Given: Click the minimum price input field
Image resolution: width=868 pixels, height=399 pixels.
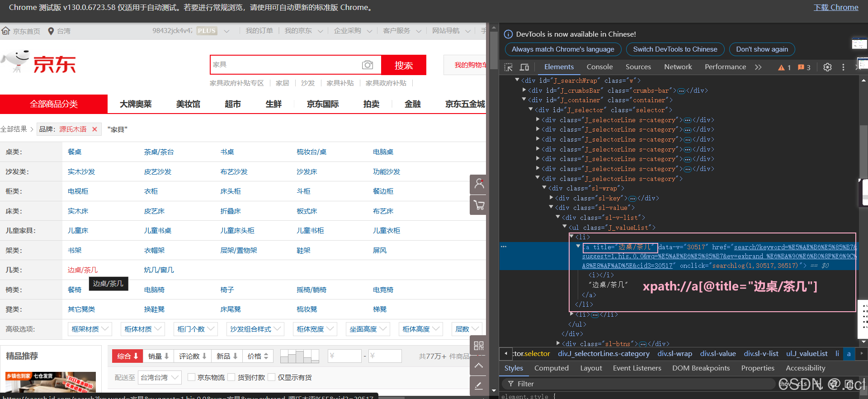Looking at the screenshot, I should 344,356.
